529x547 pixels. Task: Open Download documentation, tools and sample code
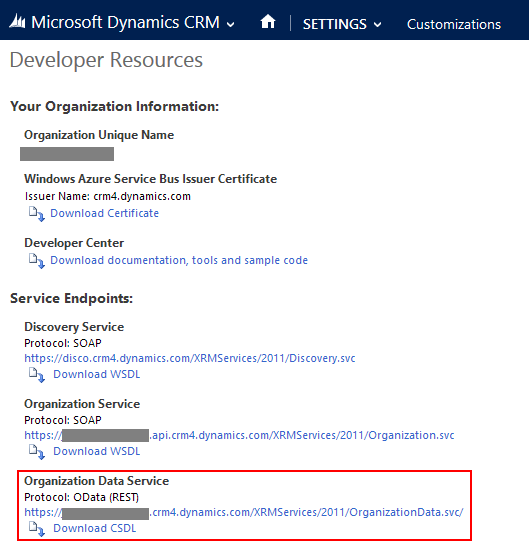[179, 260]
